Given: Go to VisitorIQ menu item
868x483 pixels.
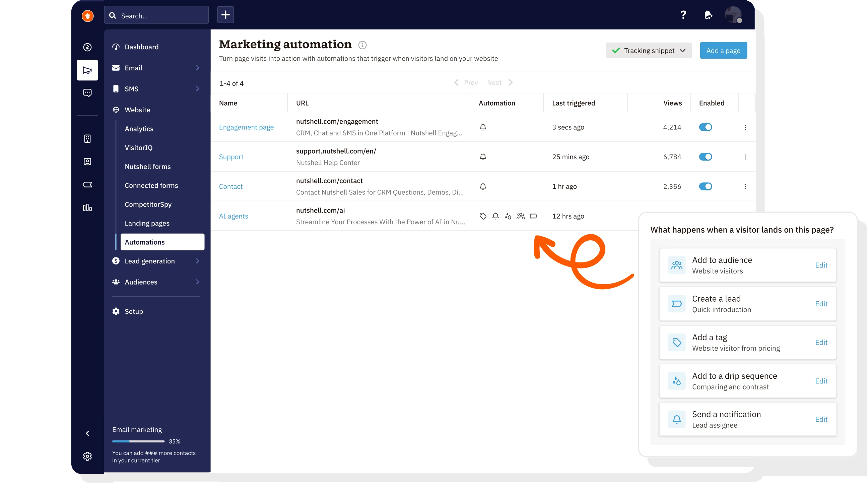Looking at the screenshot, I should coord(138,147).
